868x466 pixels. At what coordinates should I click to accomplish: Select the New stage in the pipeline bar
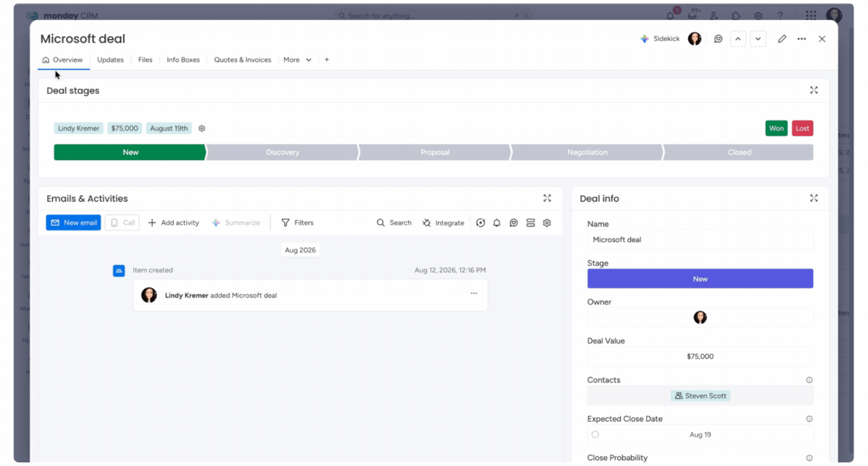[130, 152]
